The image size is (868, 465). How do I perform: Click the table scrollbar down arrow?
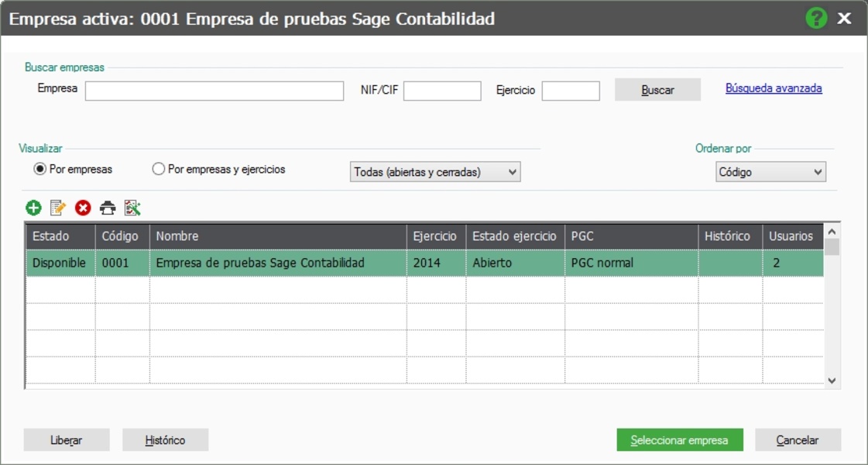click(832, 381)
